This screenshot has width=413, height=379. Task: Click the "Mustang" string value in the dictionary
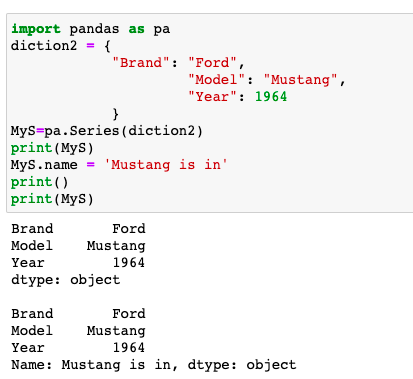[x=300, y=80]
